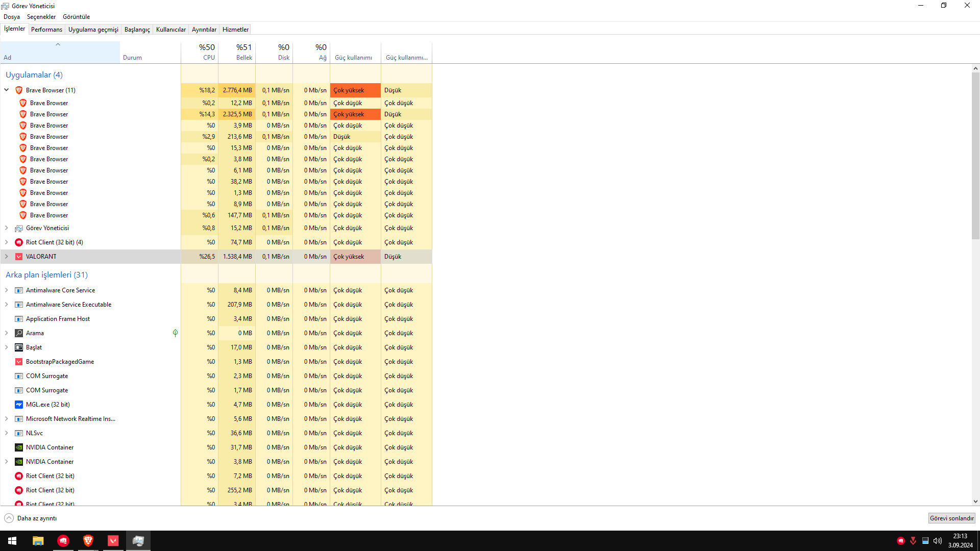Click the Görev Yöneticisi process icon

19,228
